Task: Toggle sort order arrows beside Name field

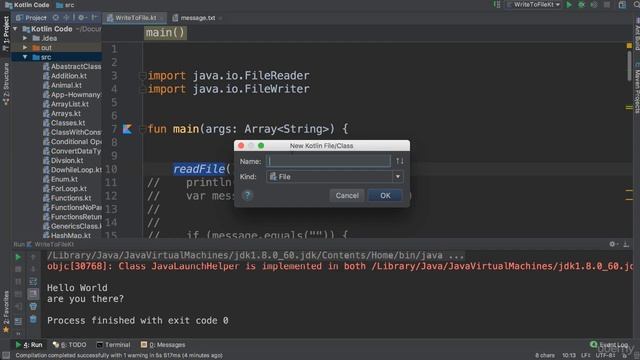Action: coord(400,161)
